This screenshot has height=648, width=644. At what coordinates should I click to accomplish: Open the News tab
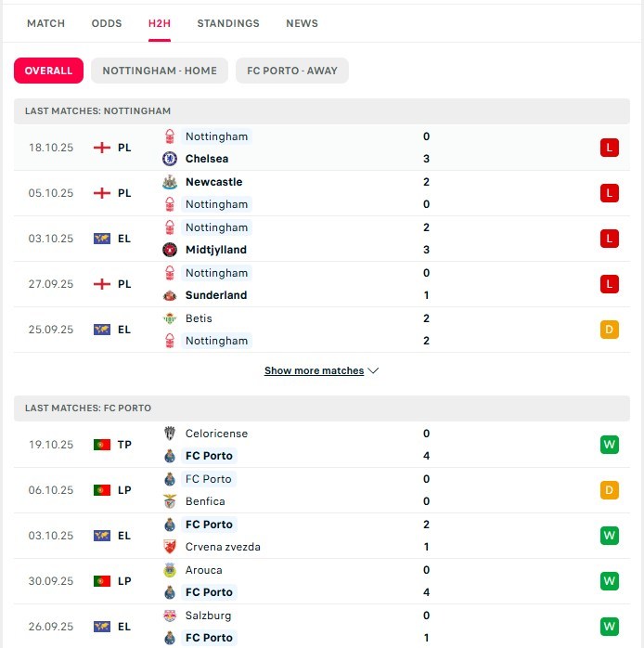302,23
